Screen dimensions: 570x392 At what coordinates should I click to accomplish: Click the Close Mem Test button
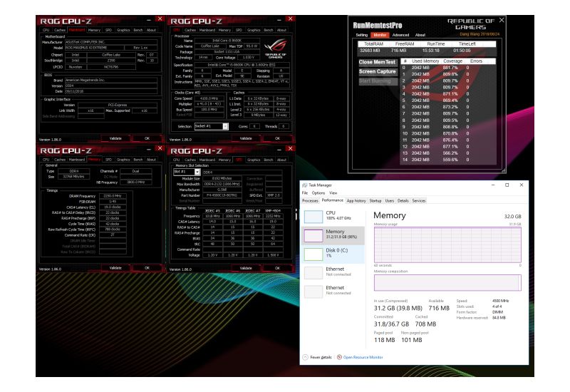[378, 62]
